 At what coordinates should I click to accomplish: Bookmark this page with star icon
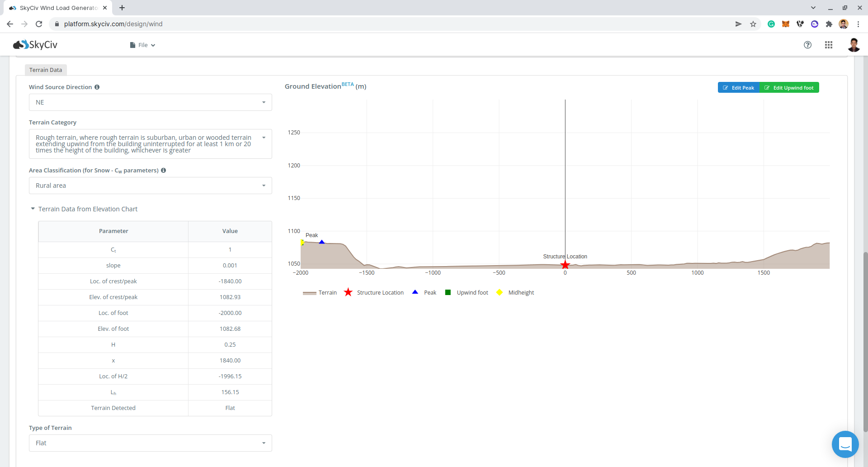pyautogui.click(x=753, y=24)
